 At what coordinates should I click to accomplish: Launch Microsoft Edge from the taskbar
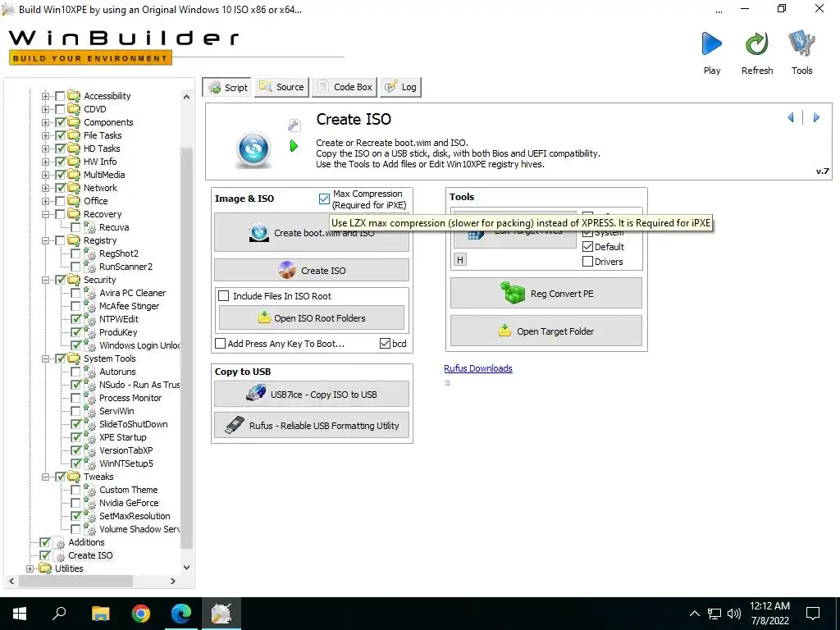click(181, 614)
